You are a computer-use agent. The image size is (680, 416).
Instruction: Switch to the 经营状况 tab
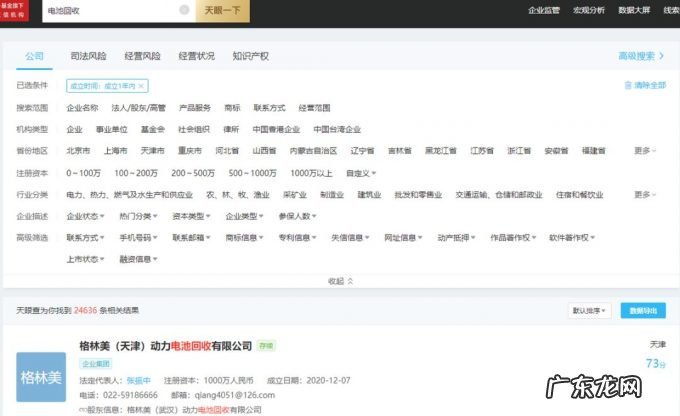tap(196, 56)
